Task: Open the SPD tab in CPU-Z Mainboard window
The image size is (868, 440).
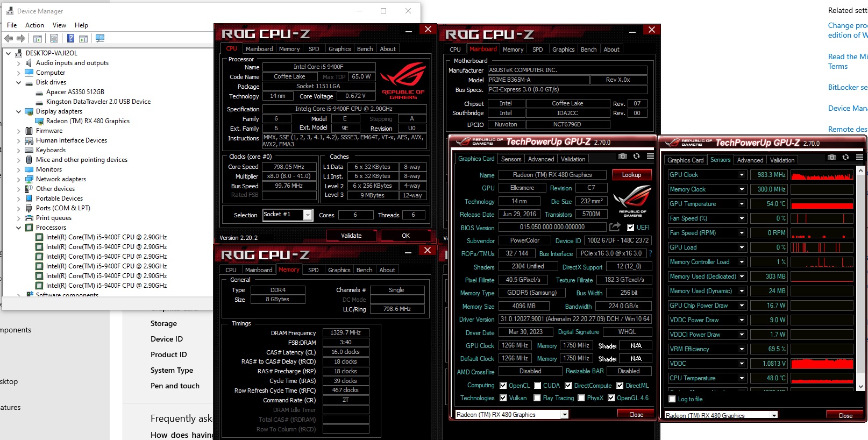Action: coord(537,49)
